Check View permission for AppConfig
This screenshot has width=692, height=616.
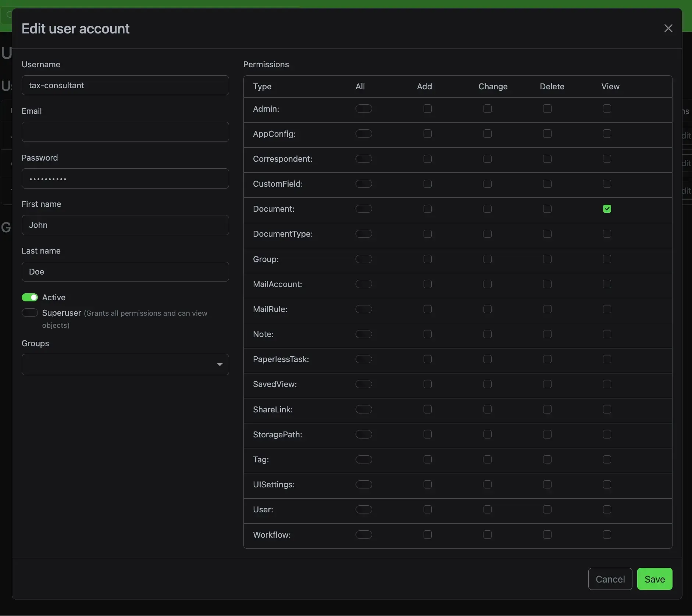pos(607,133)
